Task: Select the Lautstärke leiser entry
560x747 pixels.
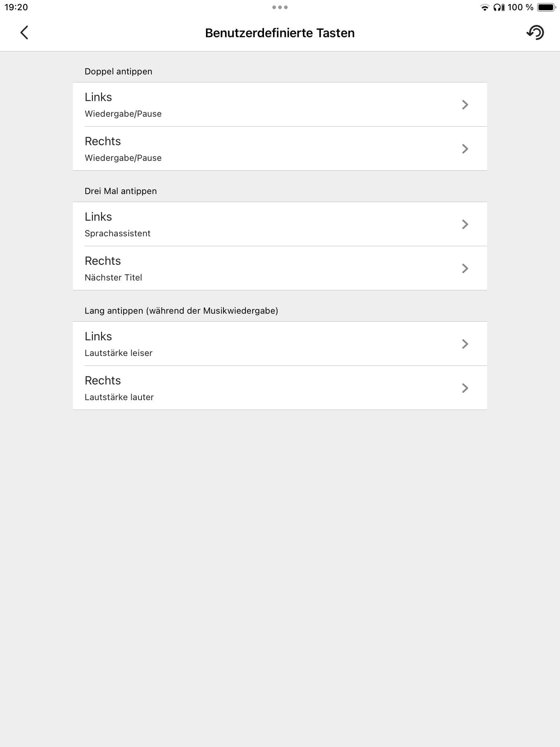Action: [255, 344]
